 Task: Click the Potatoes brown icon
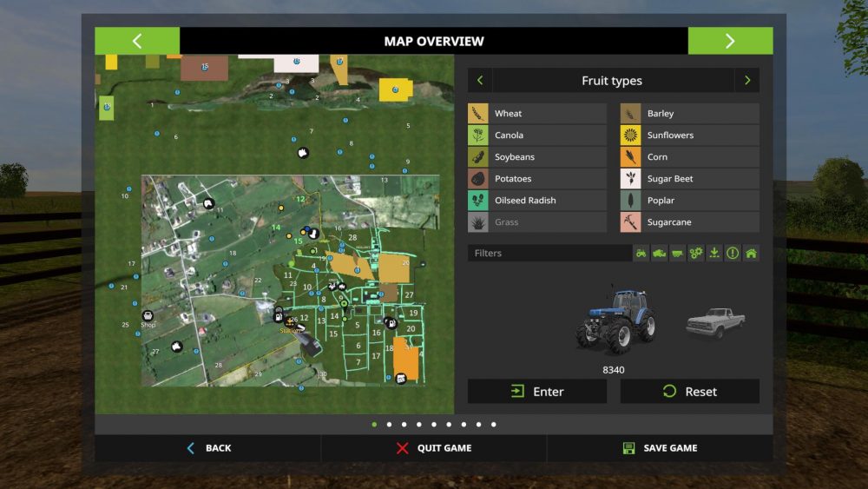477,178
